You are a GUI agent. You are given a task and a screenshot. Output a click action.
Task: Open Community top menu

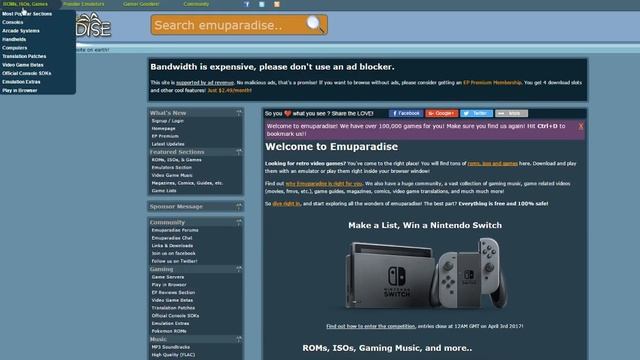click(196, 4)
